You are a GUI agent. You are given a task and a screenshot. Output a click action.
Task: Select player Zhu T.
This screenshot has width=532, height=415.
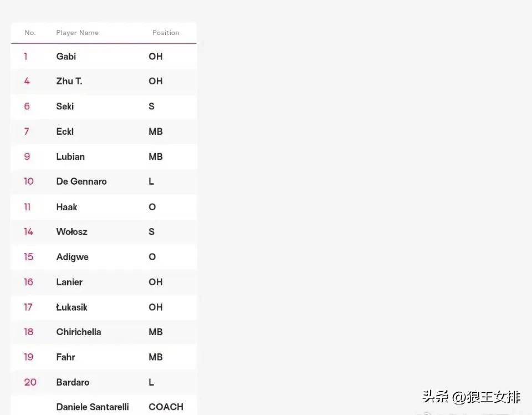pos(69,81)
